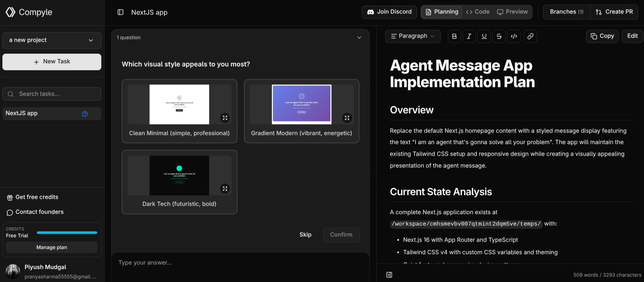Screen dimensions: 644x282
Task: Create a New Task
Action: (x=52, y=62)
